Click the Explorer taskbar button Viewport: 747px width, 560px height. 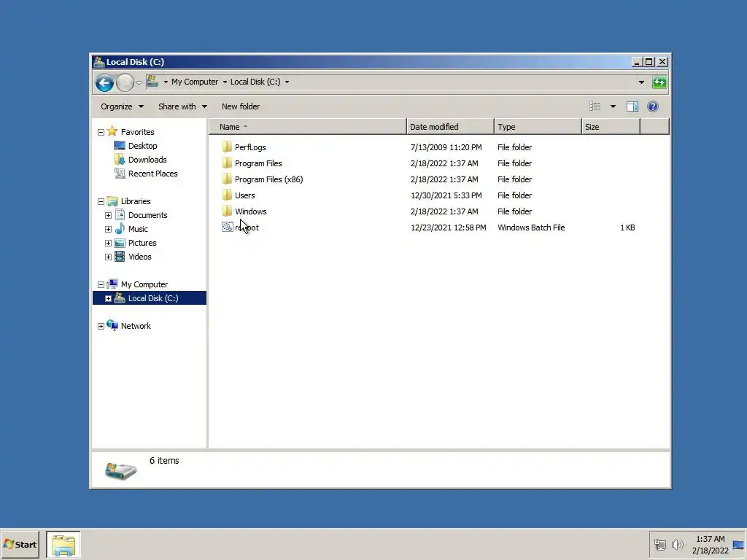[x=63, y=545]
